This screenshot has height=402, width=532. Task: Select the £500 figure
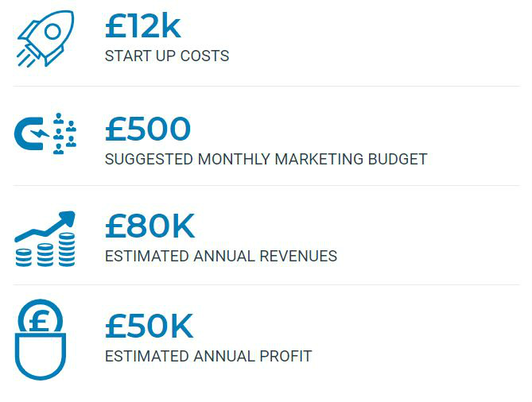[x=148, y=129]
